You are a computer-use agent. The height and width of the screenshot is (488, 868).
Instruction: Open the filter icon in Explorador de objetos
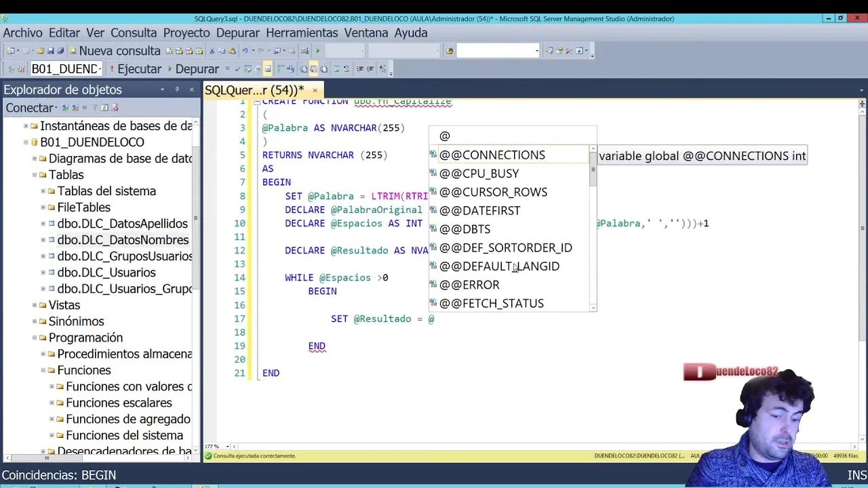point(94,108)
